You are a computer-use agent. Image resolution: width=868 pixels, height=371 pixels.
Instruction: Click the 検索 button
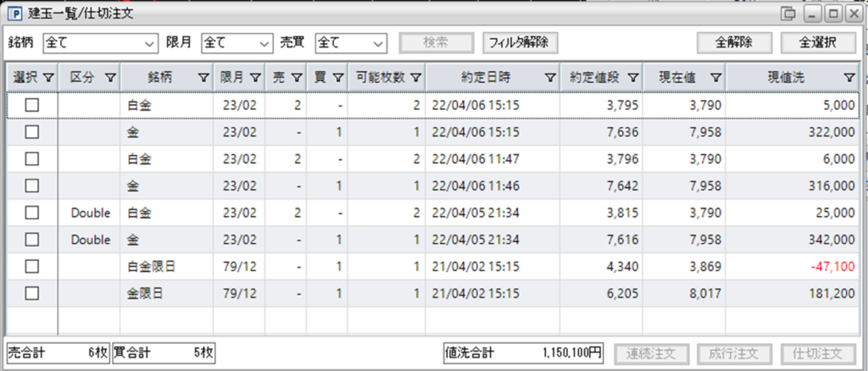[437, 42]
